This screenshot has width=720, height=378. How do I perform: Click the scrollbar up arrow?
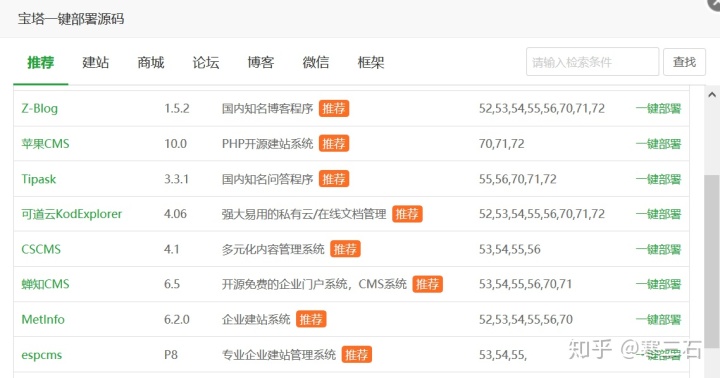pyautogui.click(x=712, y=95)
